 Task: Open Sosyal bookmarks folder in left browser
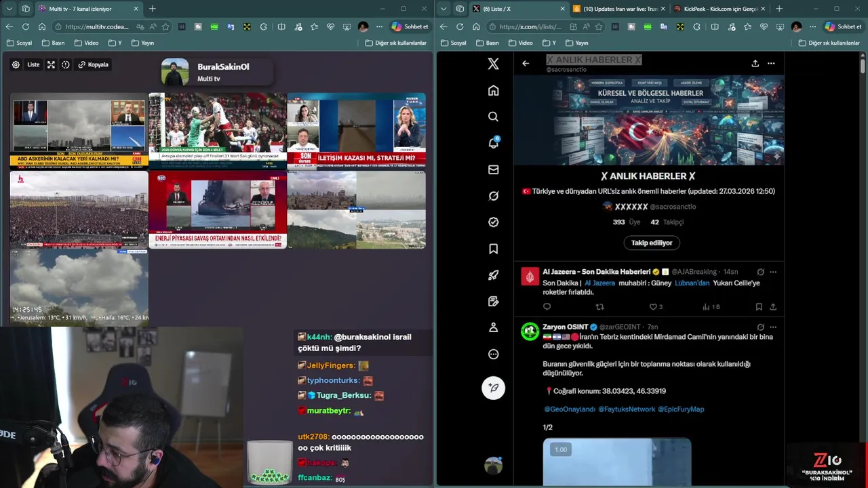coord(19,43)
